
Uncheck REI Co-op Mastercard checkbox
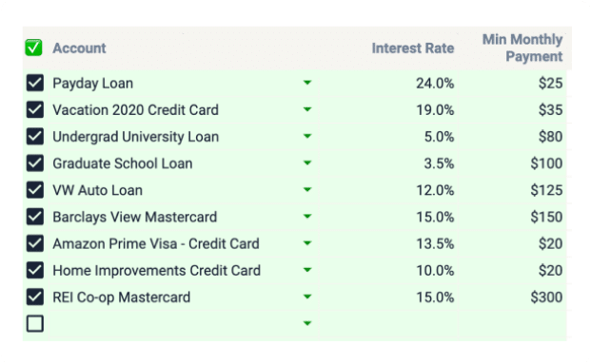[34, 297]
